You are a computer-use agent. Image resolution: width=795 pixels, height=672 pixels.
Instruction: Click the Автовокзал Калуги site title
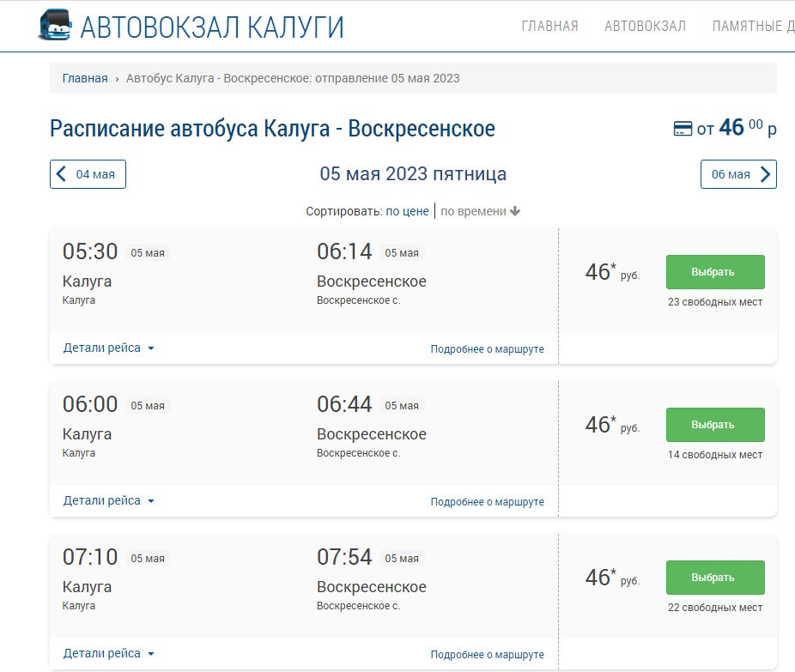tap(212, 27)
